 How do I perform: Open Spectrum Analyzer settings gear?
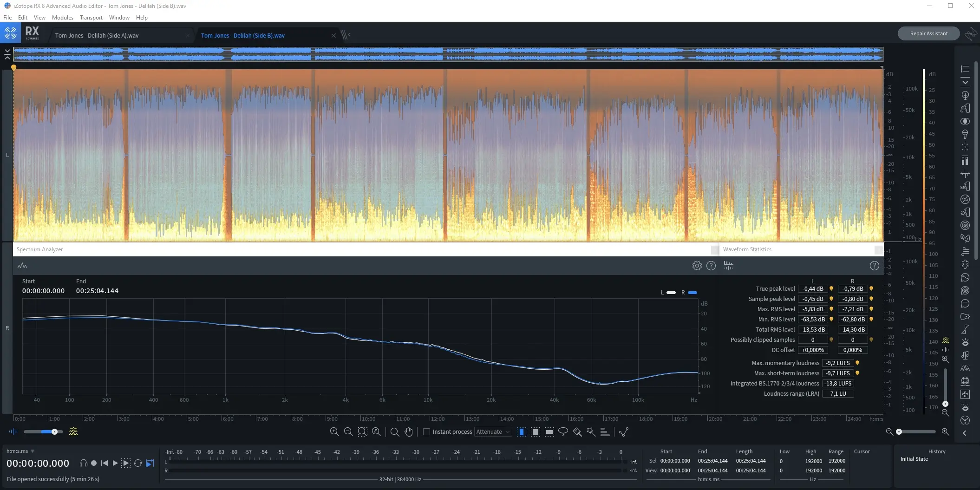point(697,266)
